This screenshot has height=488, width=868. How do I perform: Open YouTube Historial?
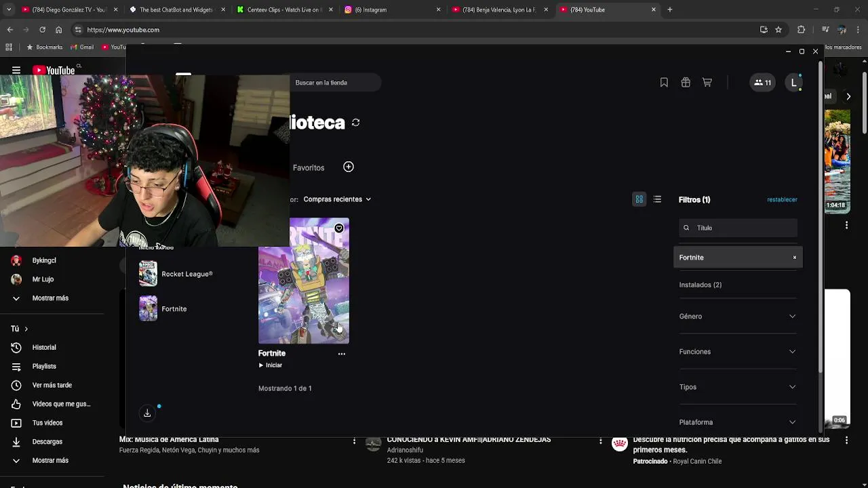(x=44, y=348)
